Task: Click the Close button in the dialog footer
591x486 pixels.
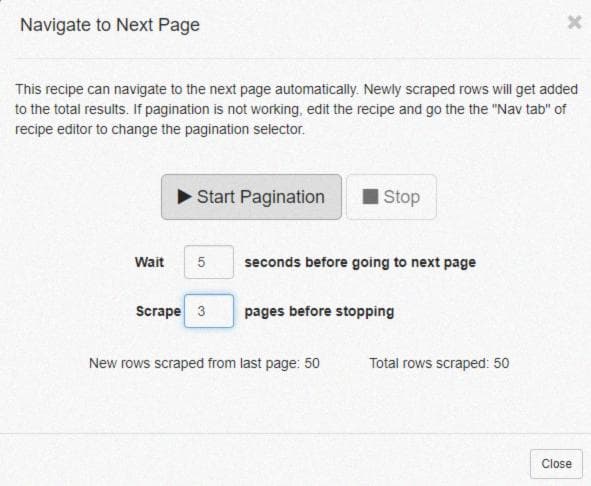Action: (556, 464)
